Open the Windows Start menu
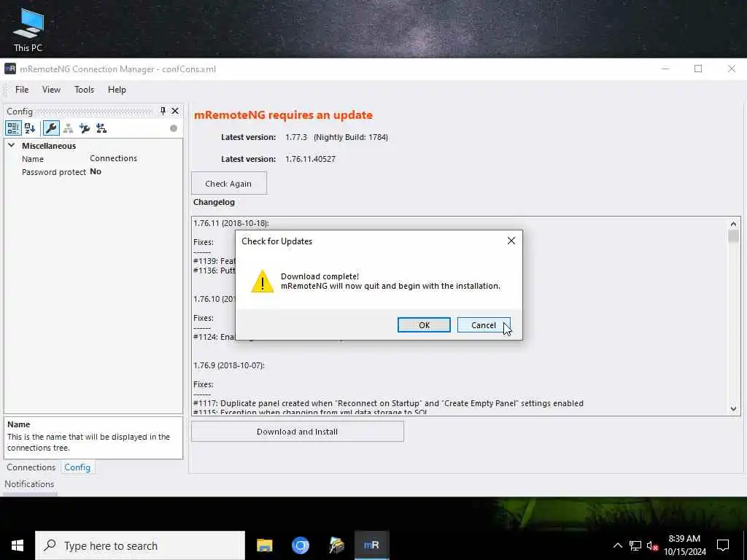This screenshot has height=560, width=747. [18, 545]
